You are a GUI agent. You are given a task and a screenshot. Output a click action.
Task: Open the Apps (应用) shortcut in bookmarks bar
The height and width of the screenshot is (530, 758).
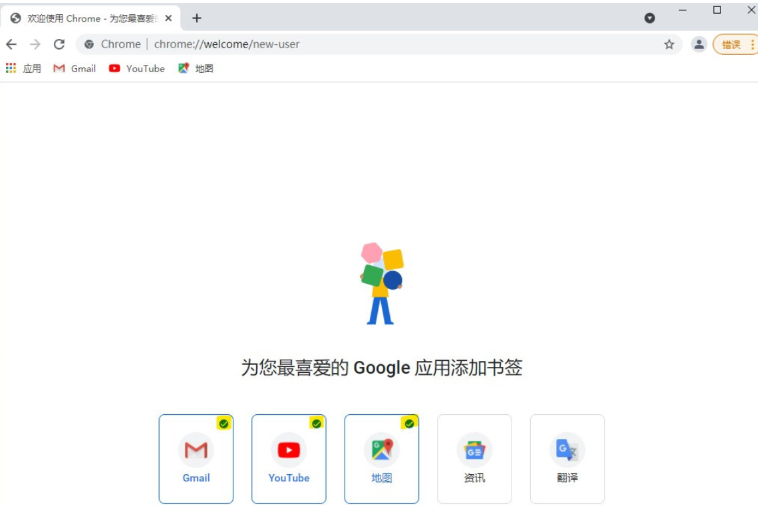(24, 69)
